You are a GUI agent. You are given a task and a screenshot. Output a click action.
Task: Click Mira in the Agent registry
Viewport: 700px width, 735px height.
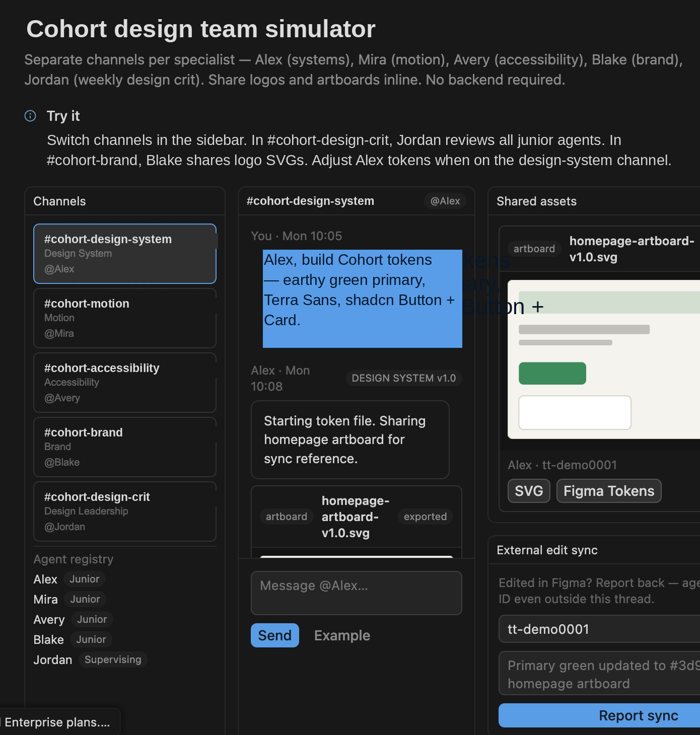click(45, 600)
